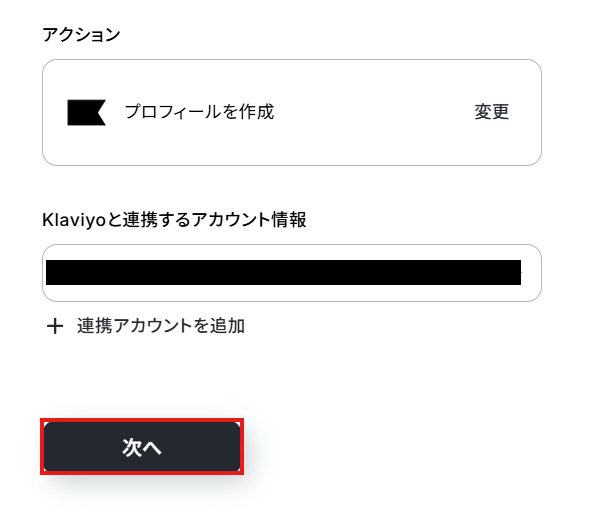This screenshot has width=610, height=528.
Task: Click the アクション section heading
Action: [x=81, y=35]
